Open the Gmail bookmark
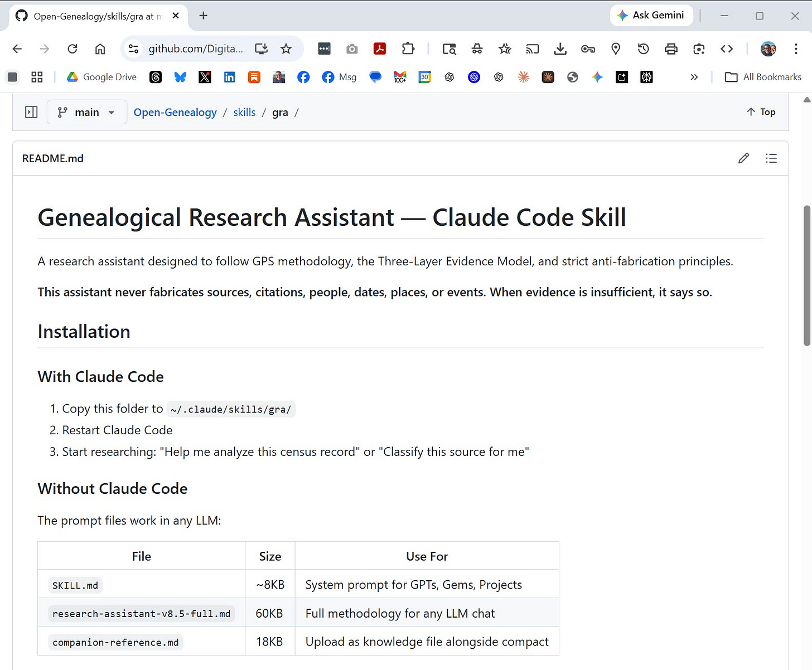Screen dimensions: 812x670 (400, 77)
